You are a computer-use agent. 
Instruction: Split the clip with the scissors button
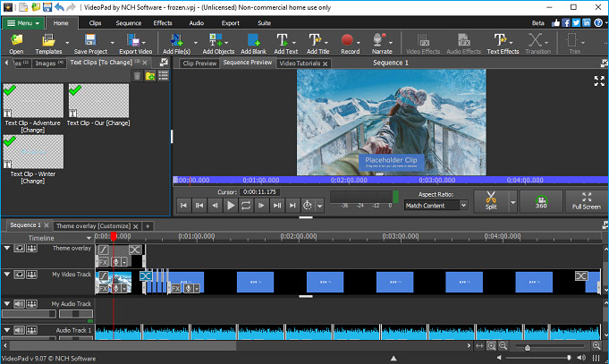click(x=491, y=200)
